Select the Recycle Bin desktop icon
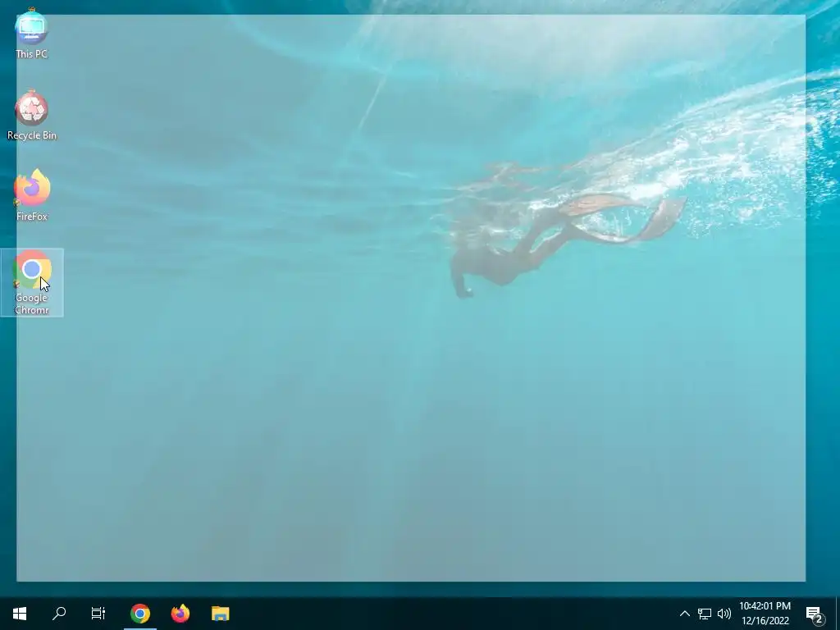 point(32,115)
